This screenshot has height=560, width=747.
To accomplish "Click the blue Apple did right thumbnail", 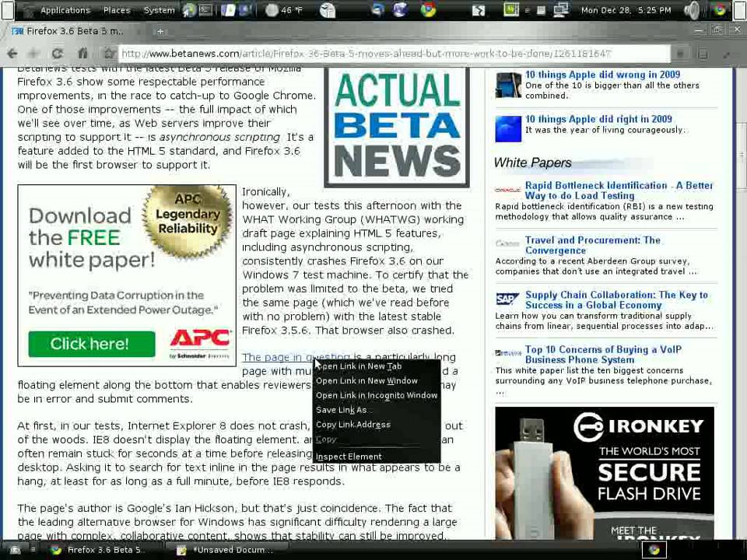I will [508, 128].
